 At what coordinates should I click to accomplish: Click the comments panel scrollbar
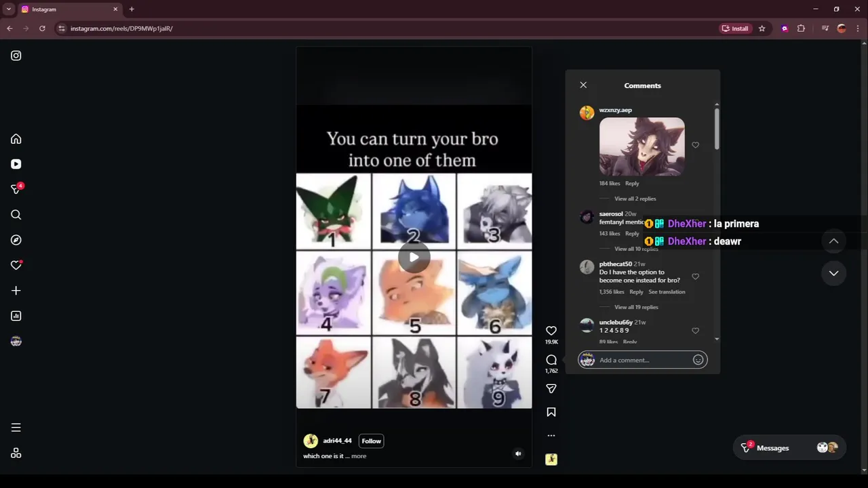(717, 129)
